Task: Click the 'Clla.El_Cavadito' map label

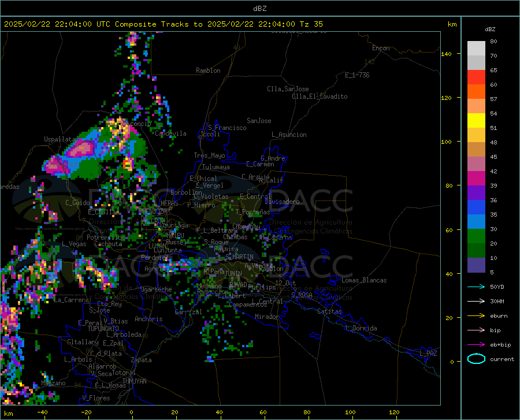Action: coord(320,96)
